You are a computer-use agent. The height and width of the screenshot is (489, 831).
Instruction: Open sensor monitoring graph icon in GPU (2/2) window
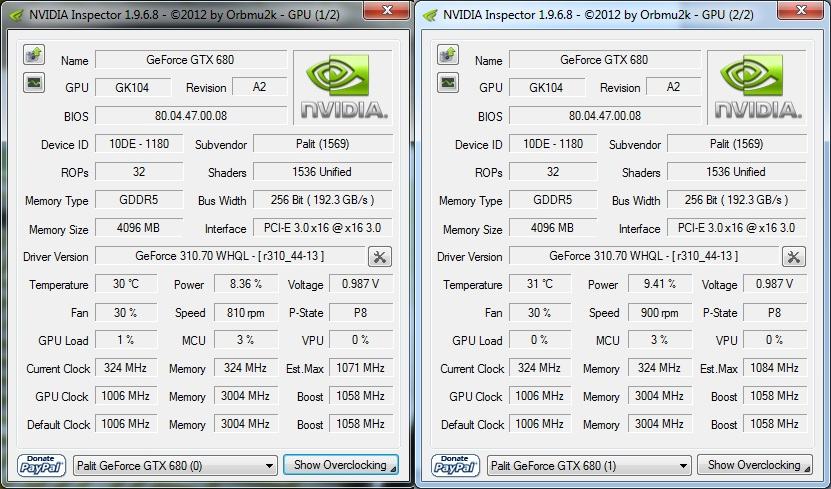click(x=448, y=83)
